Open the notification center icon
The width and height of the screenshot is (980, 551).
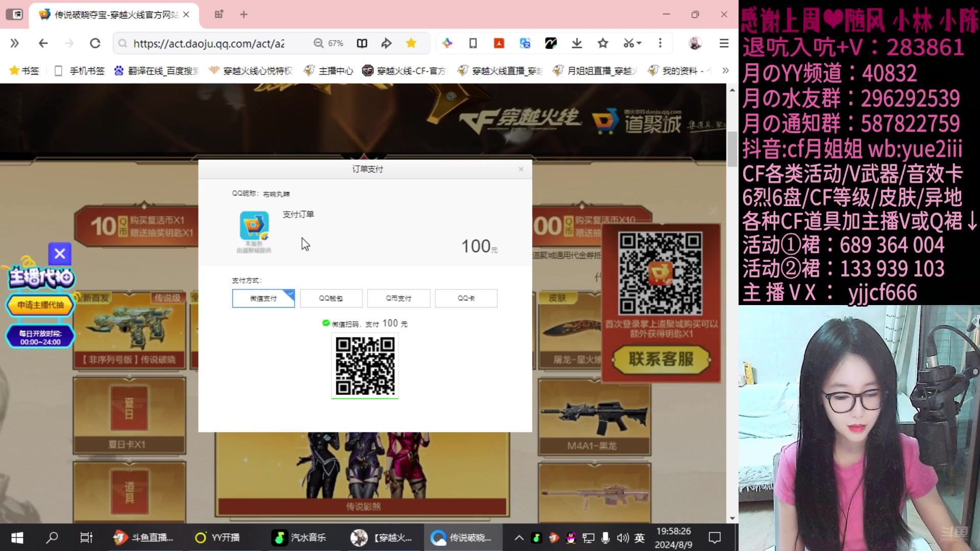tap(715, 538)
